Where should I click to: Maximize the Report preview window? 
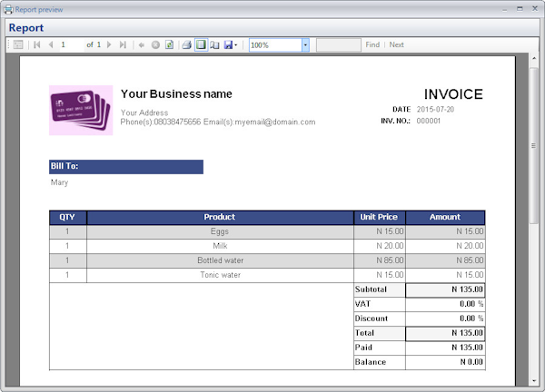[520, 9]
